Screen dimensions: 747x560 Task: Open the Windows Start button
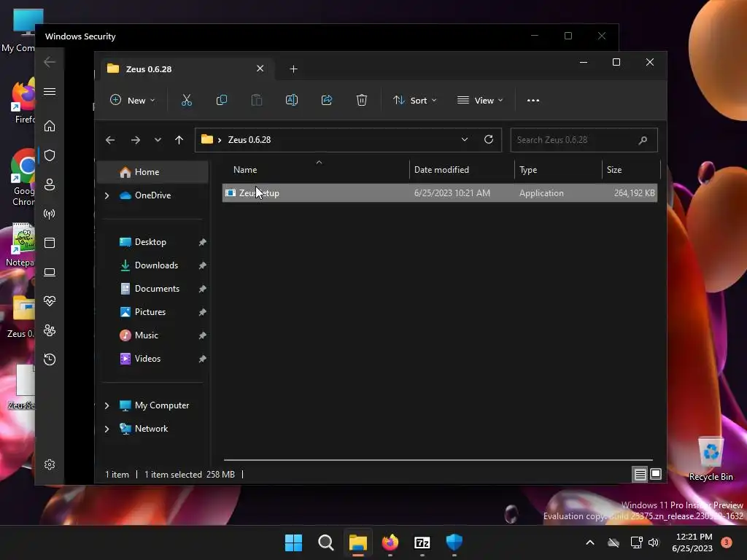[293, 542]
